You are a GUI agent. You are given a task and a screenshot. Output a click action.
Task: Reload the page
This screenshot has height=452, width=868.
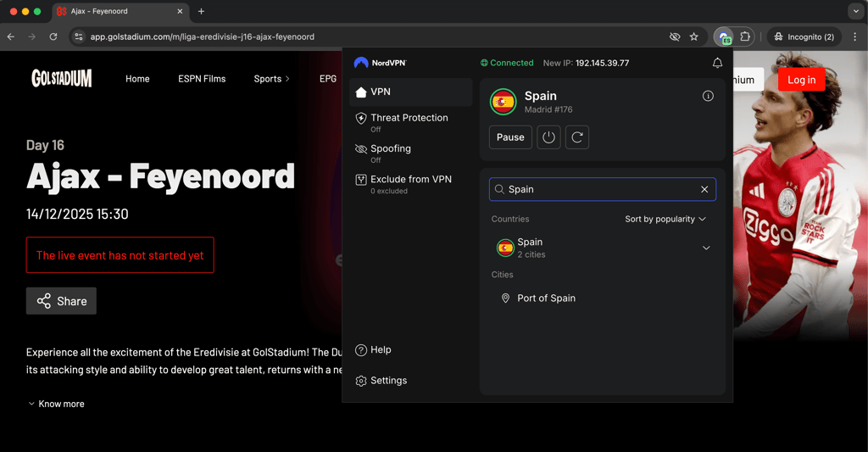point(53,36)
